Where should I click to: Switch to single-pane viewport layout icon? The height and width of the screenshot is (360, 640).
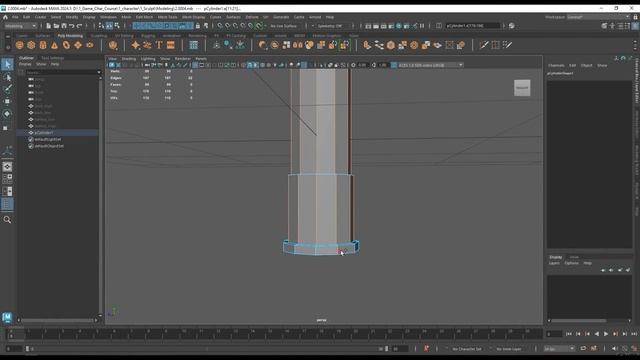7,167
